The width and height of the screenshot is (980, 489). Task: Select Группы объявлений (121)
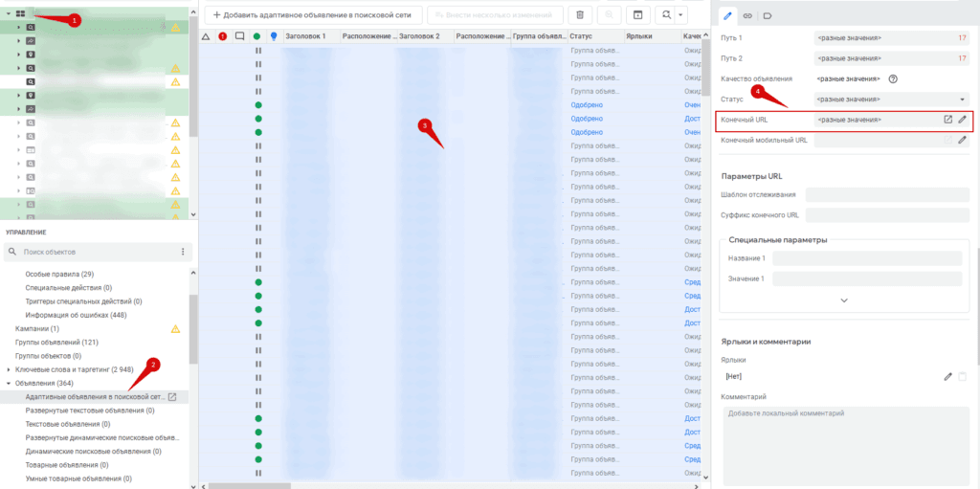(56, 343)
